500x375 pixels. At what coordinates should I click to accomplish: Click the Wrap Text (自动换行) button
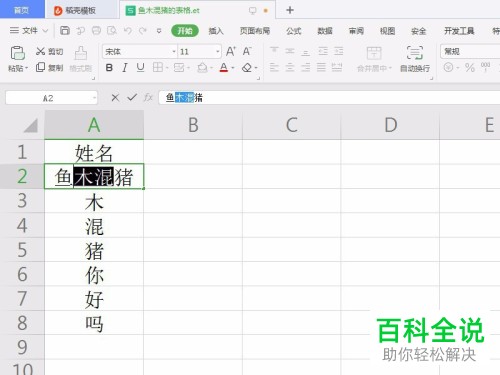tap(415, 59)
